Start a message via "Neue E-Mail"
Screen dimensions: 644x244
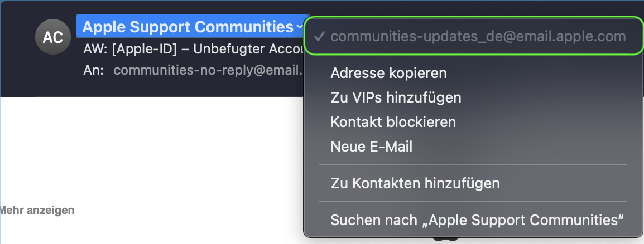(x=371, y=147)
